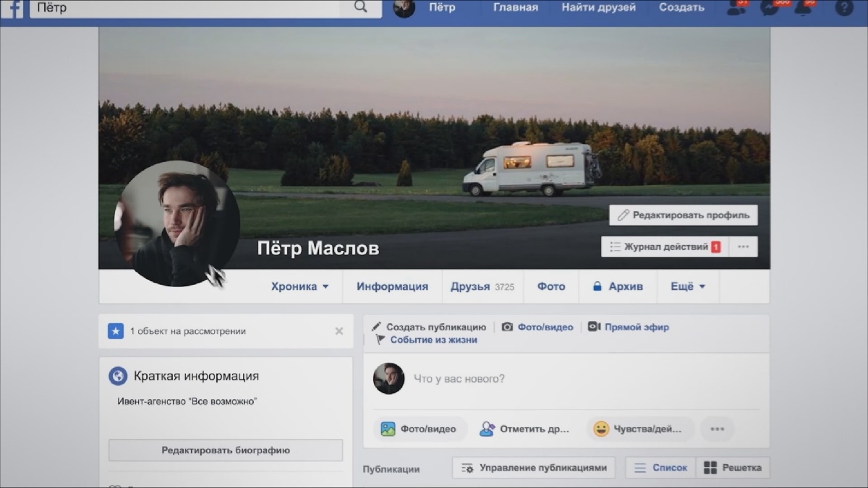Select Создать публикацию in composer header

(429, 327)
